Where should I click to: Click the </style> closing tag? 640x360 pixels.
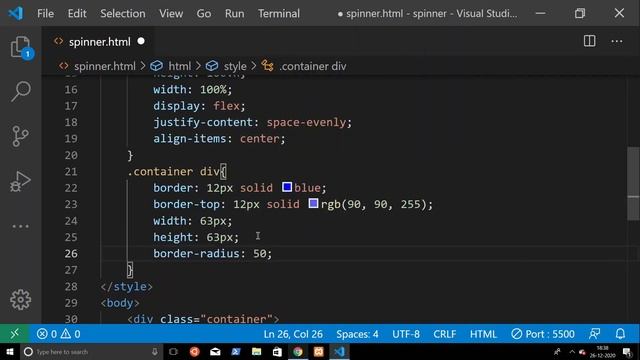tap(127, 287)
